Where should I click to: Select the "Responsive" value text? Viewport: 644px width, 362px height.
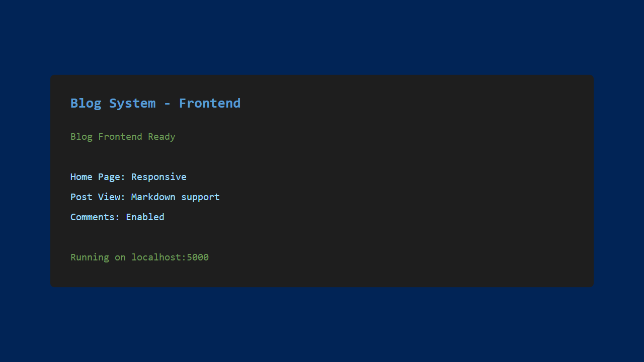pos(158,177)
